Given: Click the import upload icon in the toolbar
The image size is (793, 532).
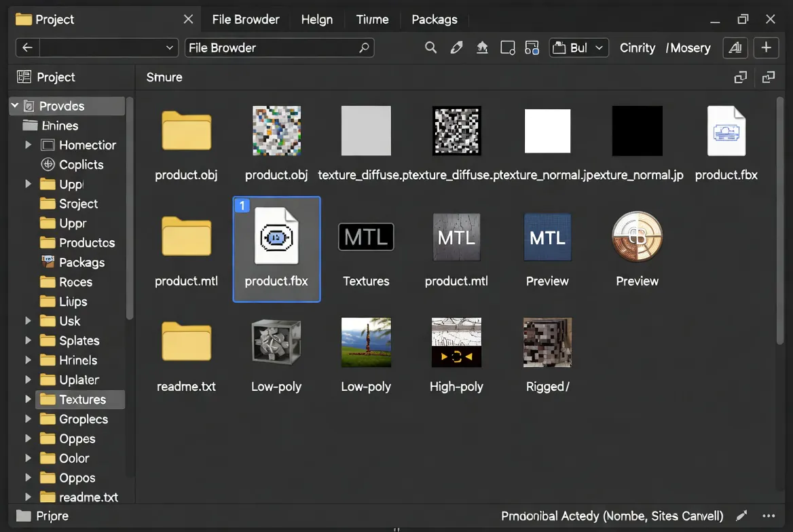Looking at the screenshot, I should pyautogui.click(x=482, y=47).
